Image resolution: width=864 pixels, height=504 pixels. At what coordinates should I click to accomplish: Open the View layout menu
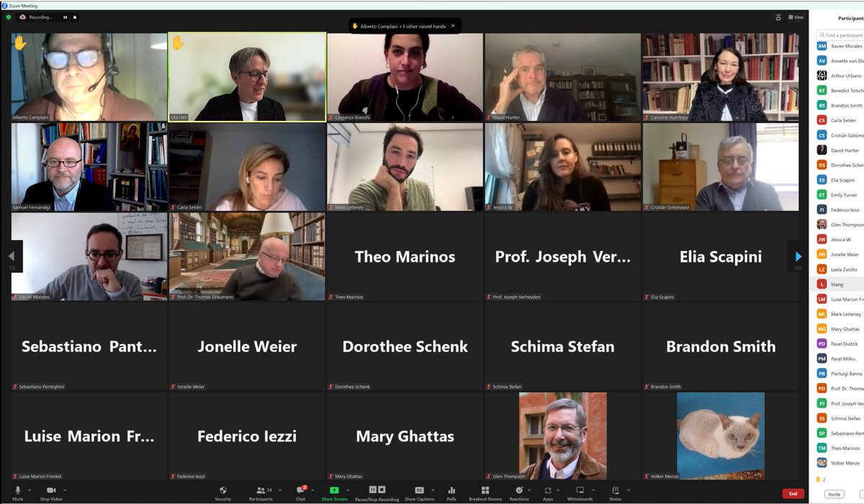pyautogui.click(x=796, y=17)
